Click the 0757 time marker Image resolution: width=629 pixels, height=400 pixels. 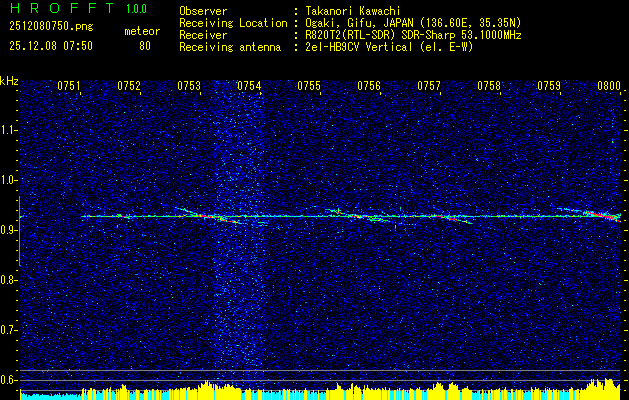pos(429,85)
